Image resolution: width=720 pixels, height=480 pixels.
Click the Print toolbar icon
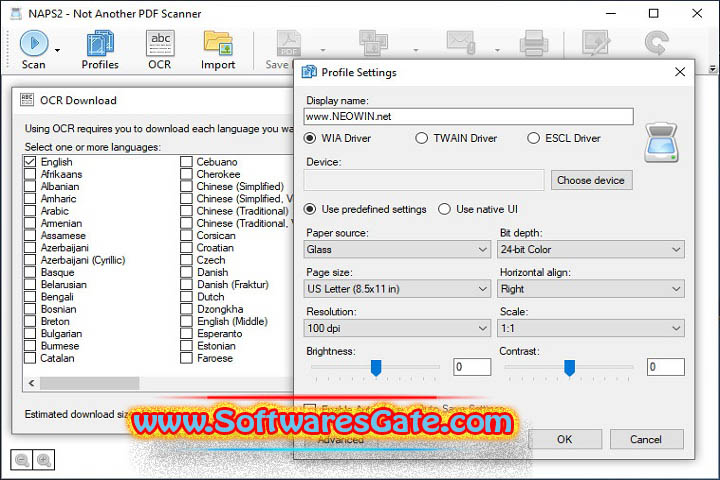coord(534,43)
